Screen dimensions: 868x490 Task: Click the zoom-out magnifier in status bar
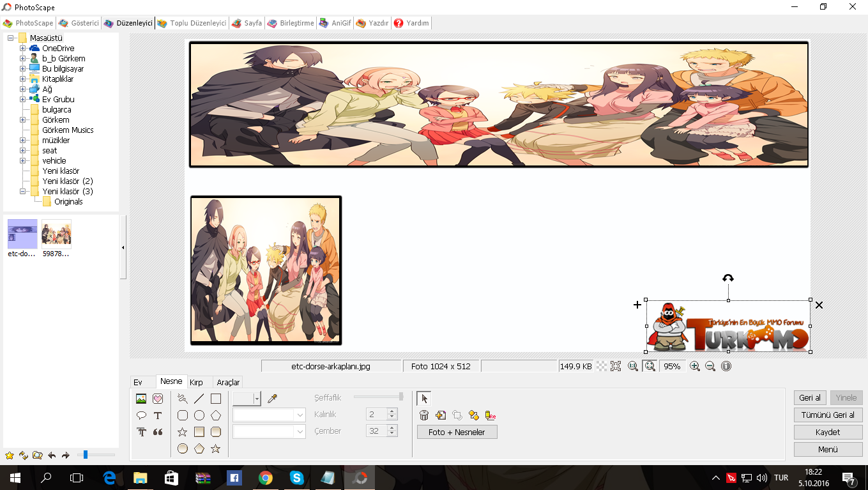(710, 366)
